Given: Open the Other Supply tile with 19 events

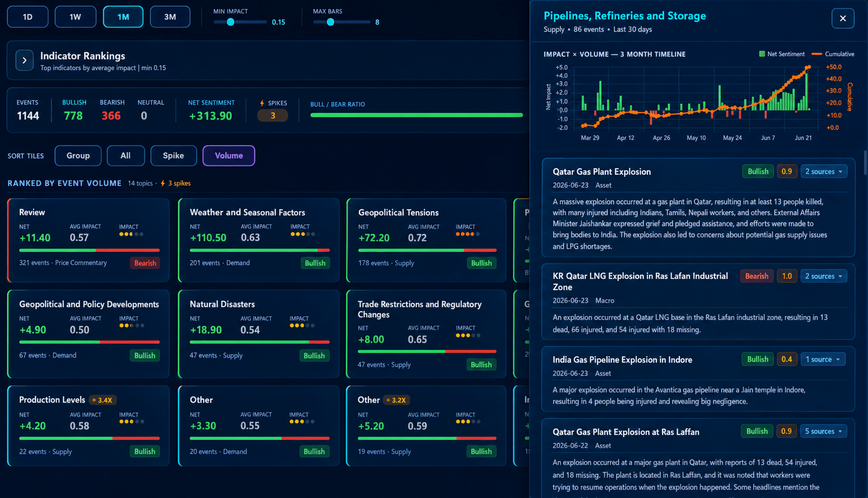Looking at the screenshot, I should coord(426,426).
